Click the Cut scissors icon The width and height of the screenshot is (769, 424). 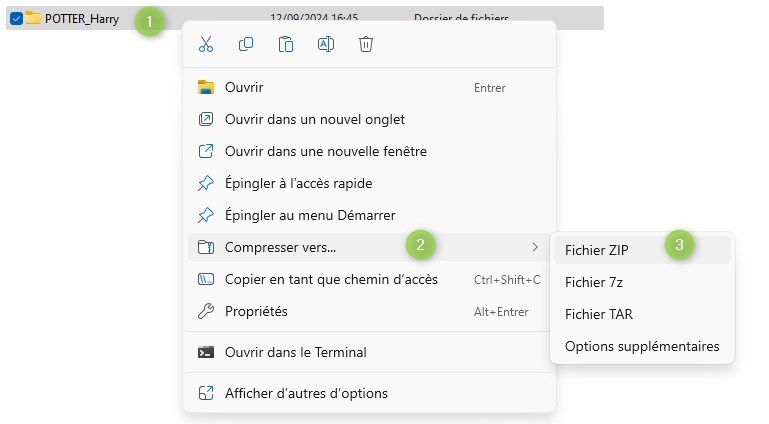[x=206, y=44]
